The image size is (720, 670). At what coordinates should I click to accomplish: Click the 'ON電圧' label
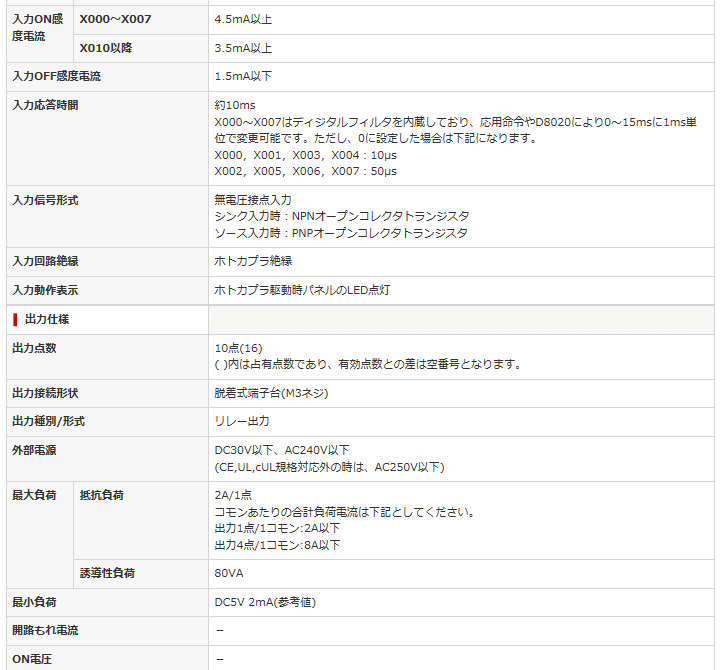pyautogui.click(x=32, y=659)
